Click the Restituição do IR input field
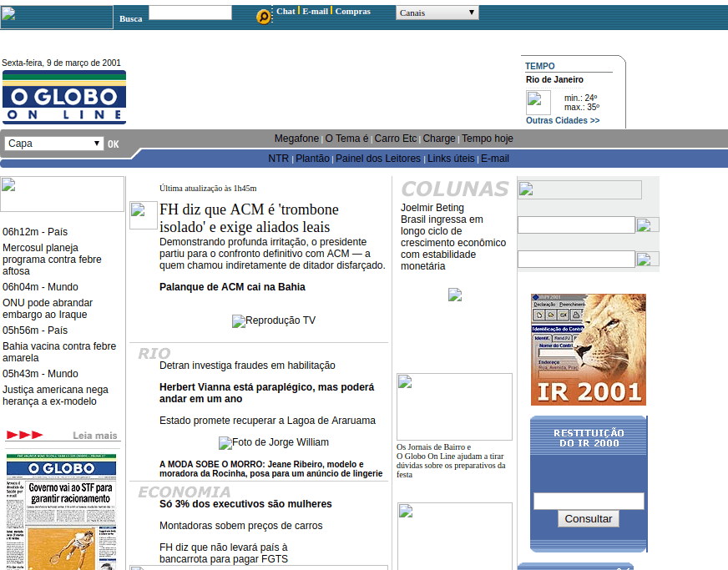The width and height of the screenshot is (728, 570). (x=589, y=501)
